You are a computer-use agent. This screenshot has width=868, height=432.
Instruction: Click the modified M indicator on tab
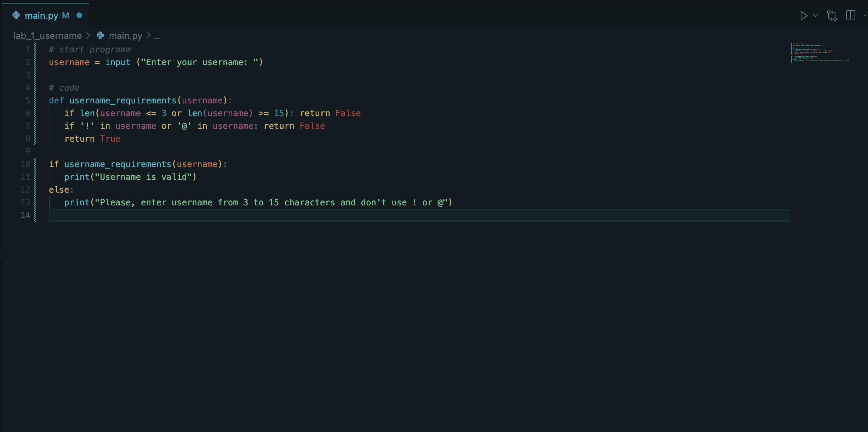65,16
